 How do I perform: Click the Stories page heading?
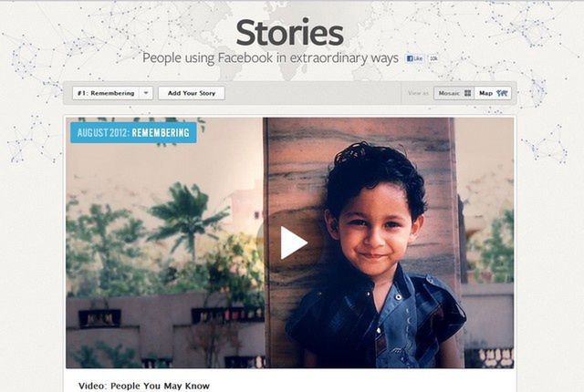(289, 33)
